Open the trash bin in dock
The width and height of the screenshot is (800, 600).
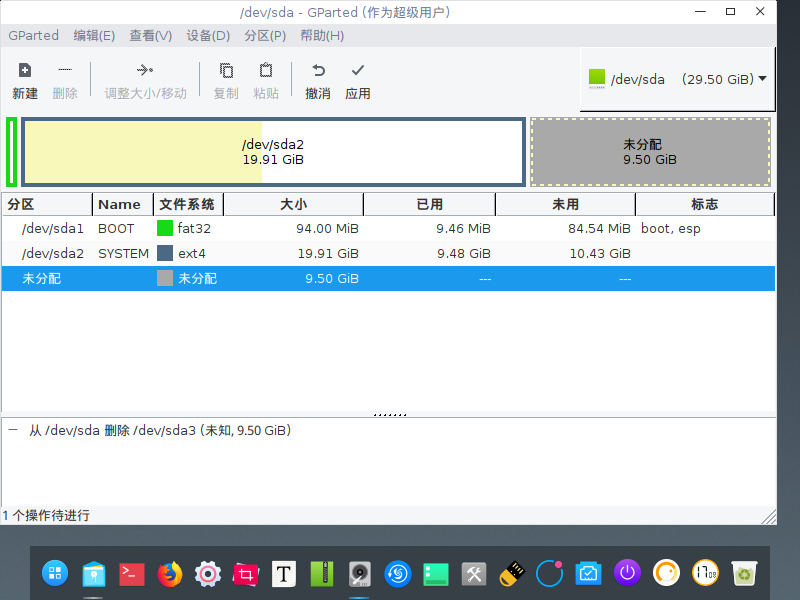pos(744,573)
